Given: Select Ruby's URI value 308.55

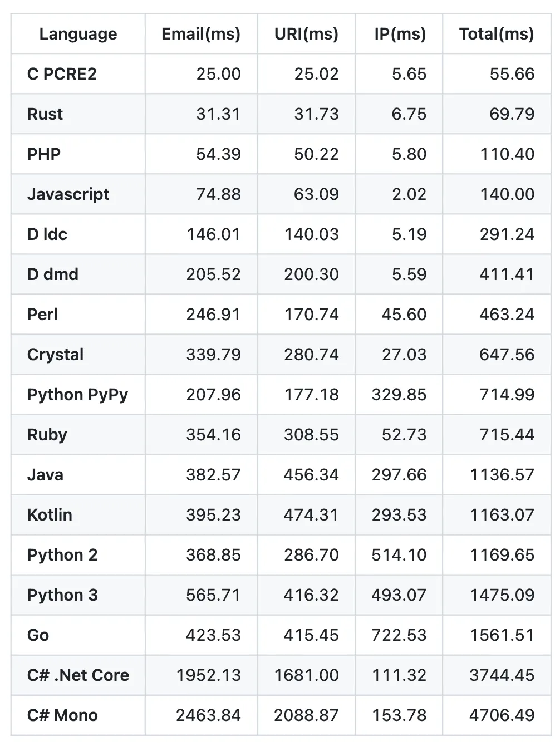Looking at the screenshot, I should click(311, 435).
